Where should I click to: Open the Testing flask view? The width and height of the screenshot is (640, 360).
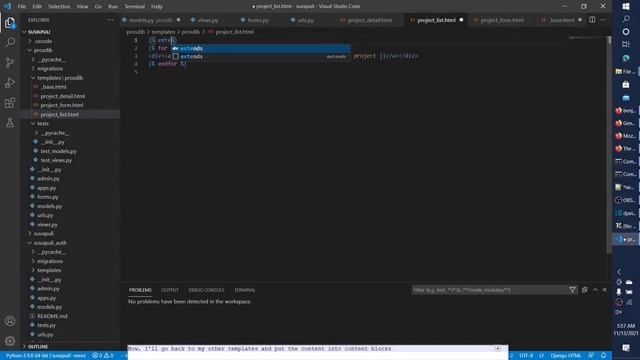[x=10, y=122]
